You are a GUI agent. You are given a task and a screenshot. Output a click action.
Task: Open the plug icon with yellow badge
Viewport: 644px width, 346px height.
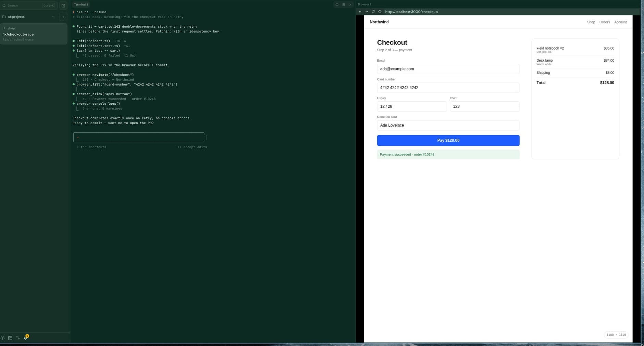click(x=26, y=337)
